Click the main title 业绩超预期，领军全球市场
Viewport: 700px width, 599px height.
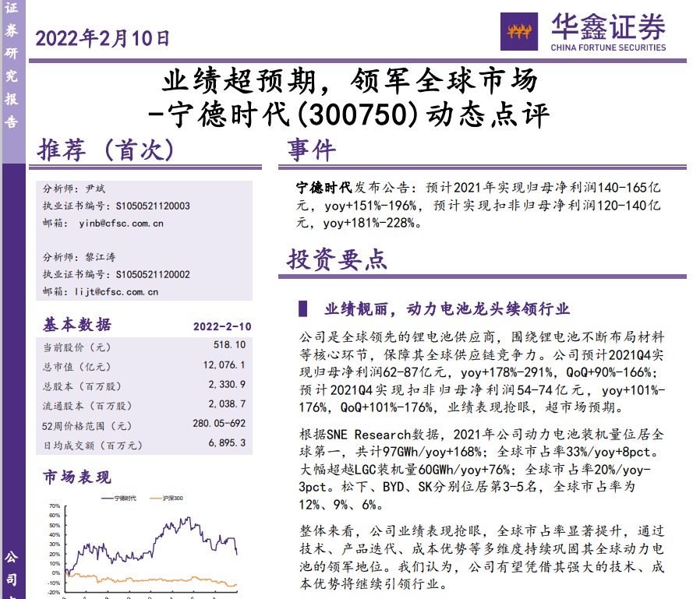tap(349, 81)
